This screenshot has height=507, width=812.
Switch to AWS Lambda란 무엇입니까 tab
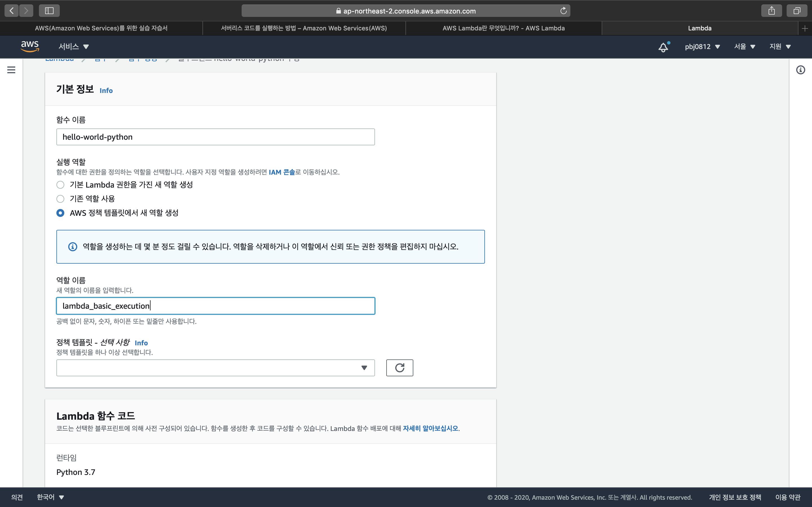503,28
